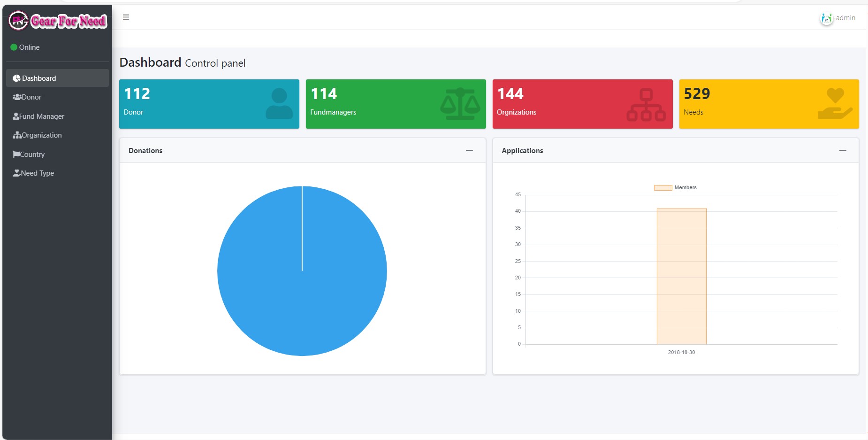This screenshot has height=440, width=868.
Task: Click the Country flag icon in sidebar
Action: [16, 154]
